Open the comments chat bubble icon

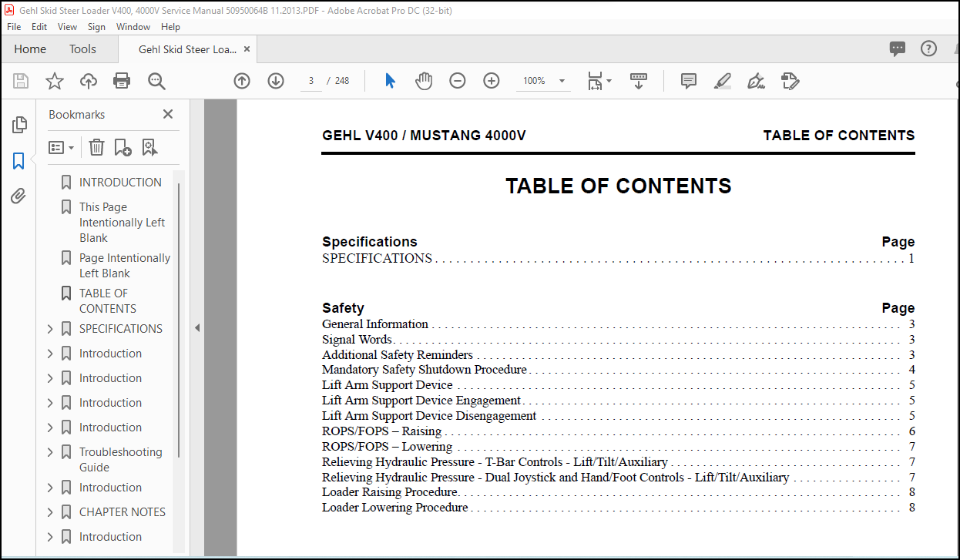(x=898, y=49)
